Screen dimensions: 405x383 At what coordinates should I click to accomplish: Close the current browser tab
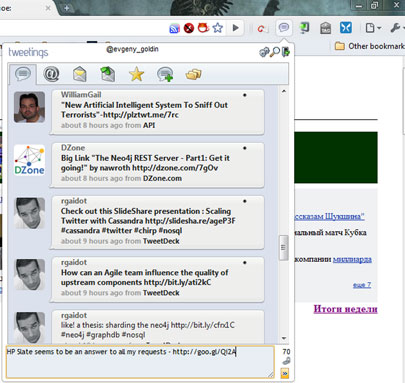pos(48,8)
